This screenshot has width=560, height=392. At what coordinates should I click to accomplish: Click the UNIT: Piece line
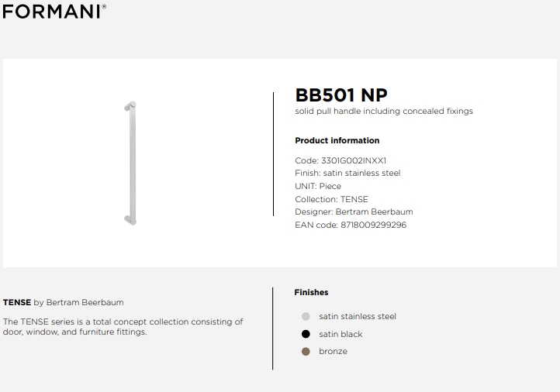(318, 186)
